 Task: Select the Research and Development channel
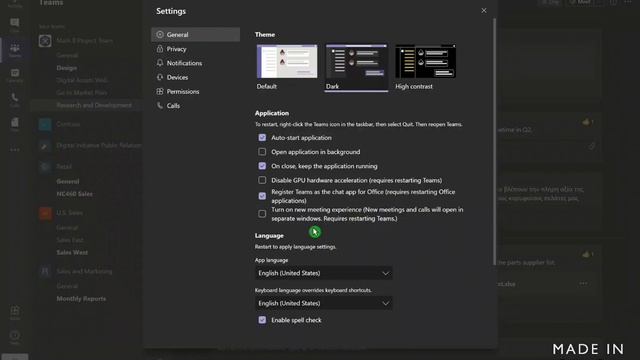(94, 105)
